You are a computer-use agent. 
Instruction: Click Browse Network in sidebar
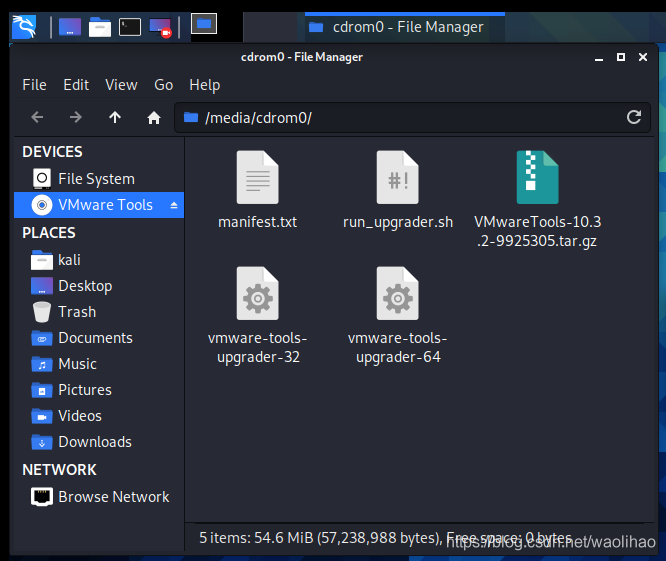coord(99,497)
